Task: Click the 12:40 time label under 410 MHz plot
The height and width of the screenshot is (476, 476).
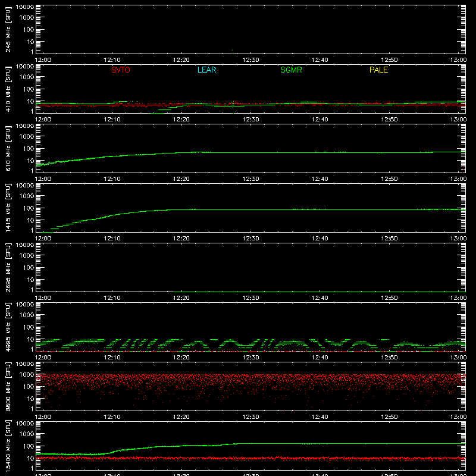Action: [x=320, y=120]
